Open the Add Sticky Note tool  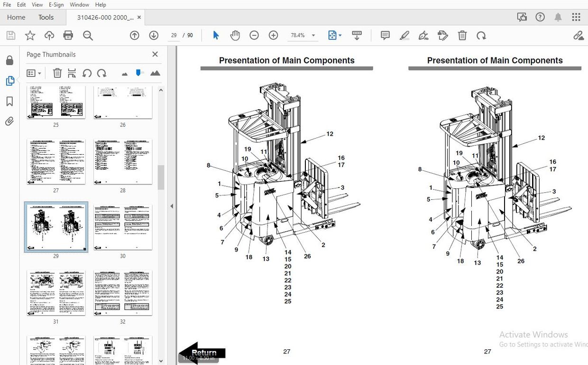tap(385, 35)
